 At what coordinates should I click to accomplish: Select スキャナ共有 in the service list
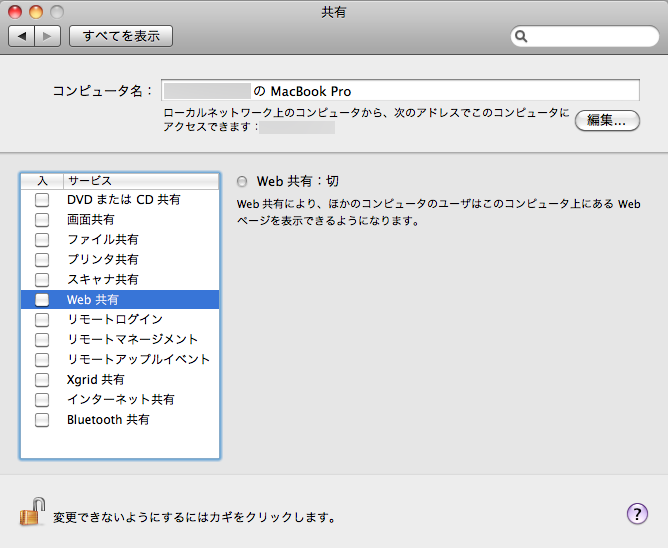coord(120,280)
